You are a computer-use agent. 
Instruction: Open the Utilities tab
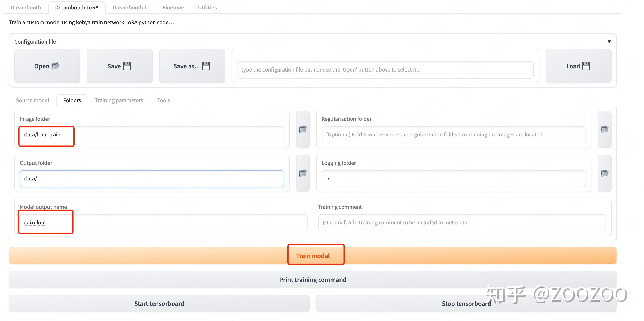pyautogui.click(x=207, y=7)
